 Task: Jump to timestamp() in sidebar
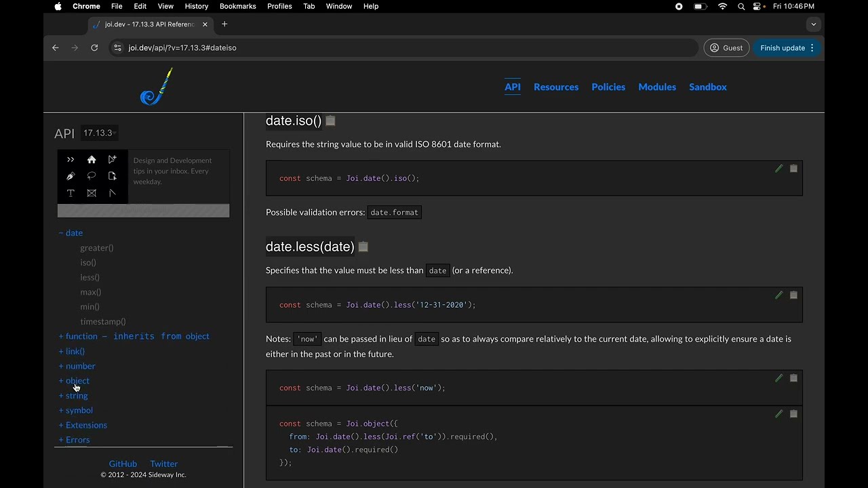(x=103, y=322)
